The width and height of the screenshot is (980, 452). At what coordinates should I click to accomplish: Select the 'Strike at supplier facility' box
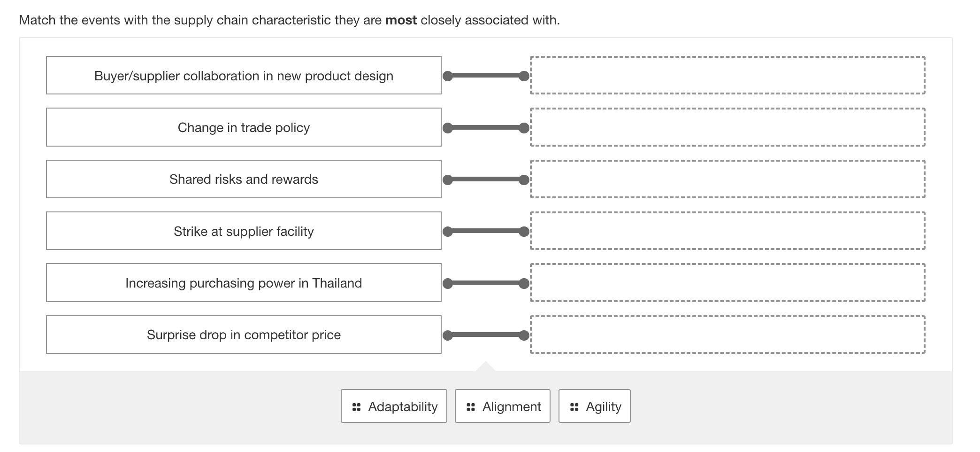point(244,231)
